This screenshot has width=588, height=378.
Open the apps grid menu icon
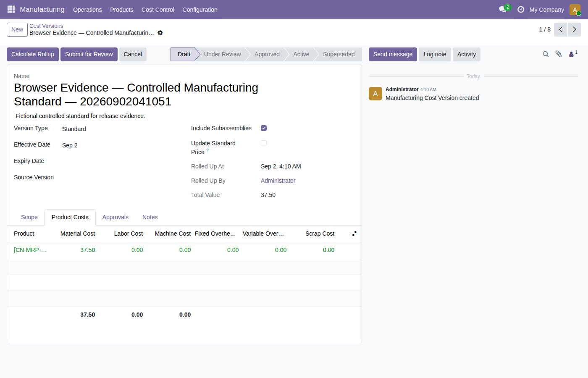point(11,9)
